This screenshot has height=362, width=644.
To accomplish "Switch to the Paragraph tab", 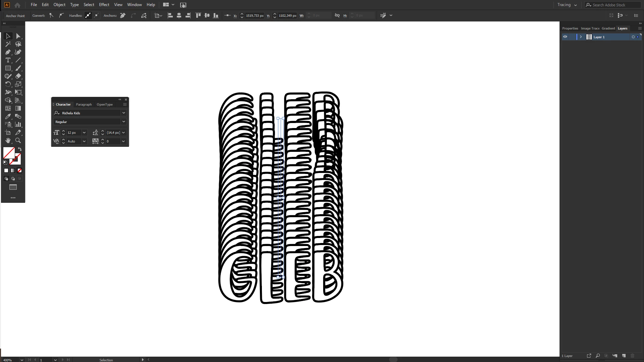I will click(x=84, y=105).
